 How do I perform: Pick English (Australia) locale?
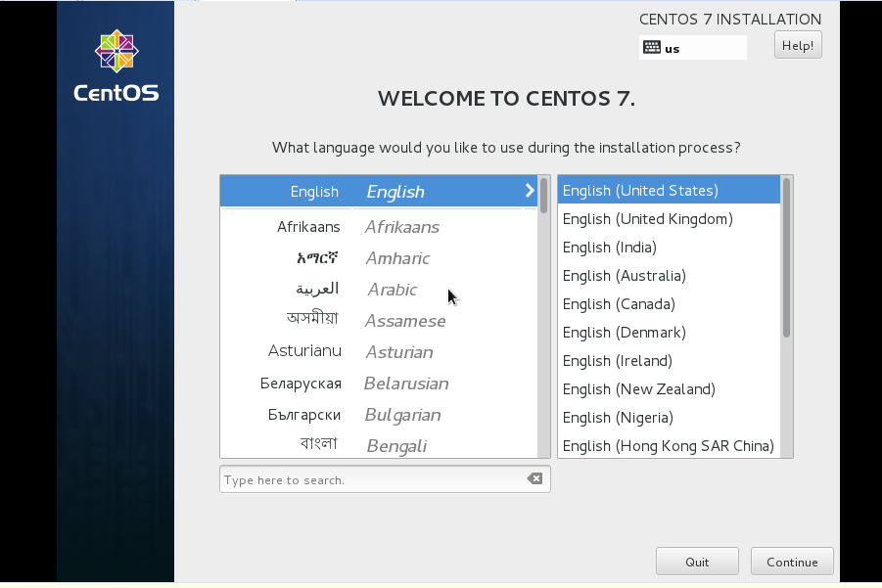(x=669, y=276)
